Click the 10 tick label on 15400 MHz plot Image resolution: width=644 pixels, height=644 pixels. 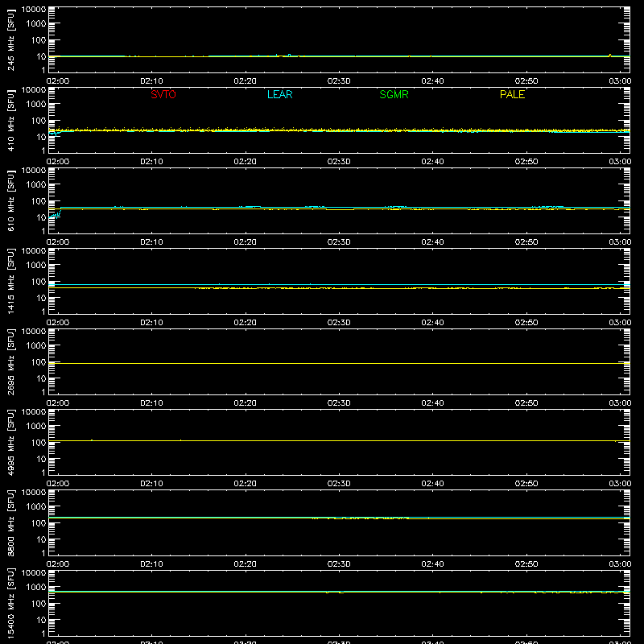(x=41, y=620)
